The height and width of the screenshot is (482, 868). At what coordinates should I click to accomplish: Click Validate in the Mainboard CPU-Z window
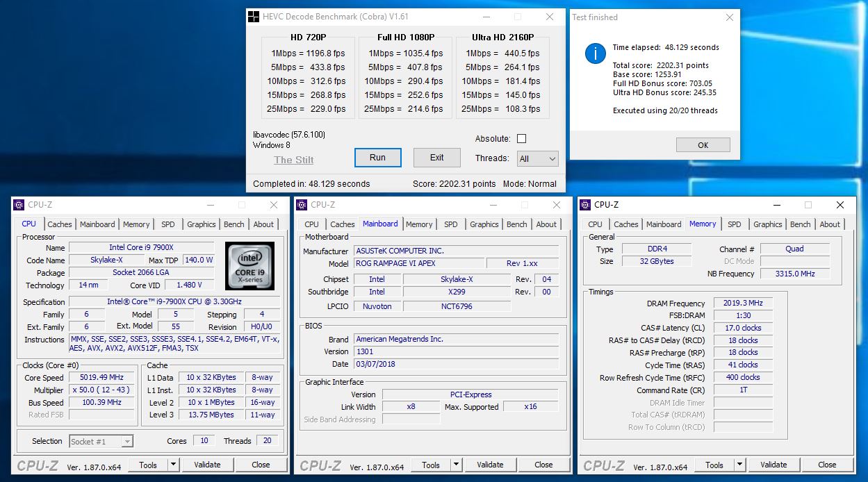[490, 465]
